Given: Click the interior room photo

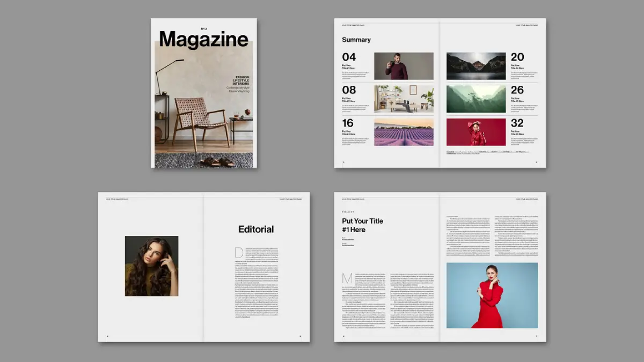Looking at the screenshot, I should pos(404,99).
